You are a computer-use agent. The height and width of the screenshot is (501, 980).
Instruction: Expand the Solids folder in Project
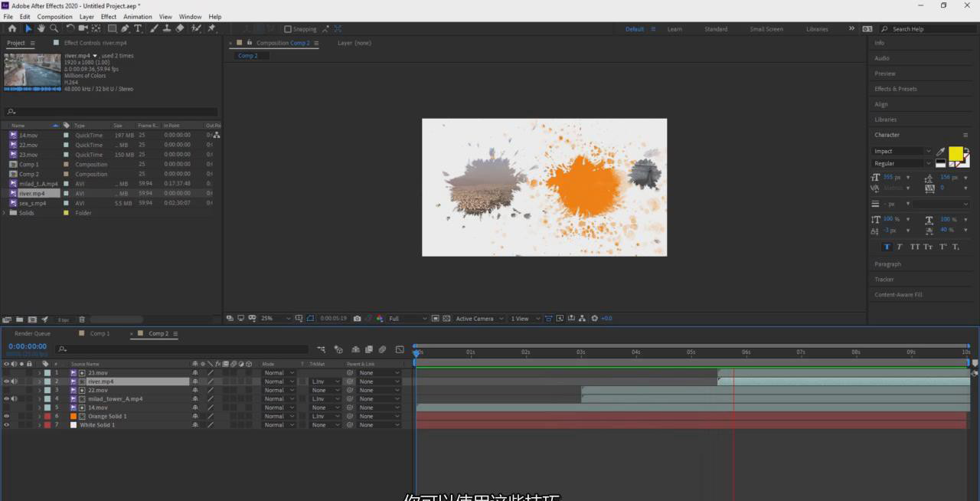click(x=5, y=213)
